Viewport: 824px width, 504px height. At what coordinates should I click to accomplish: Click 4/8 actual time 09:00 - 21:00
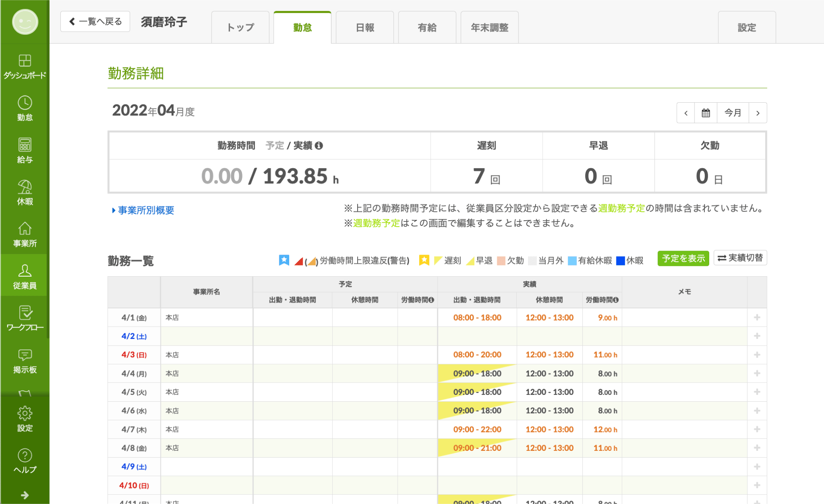click(x=477, y=448)
